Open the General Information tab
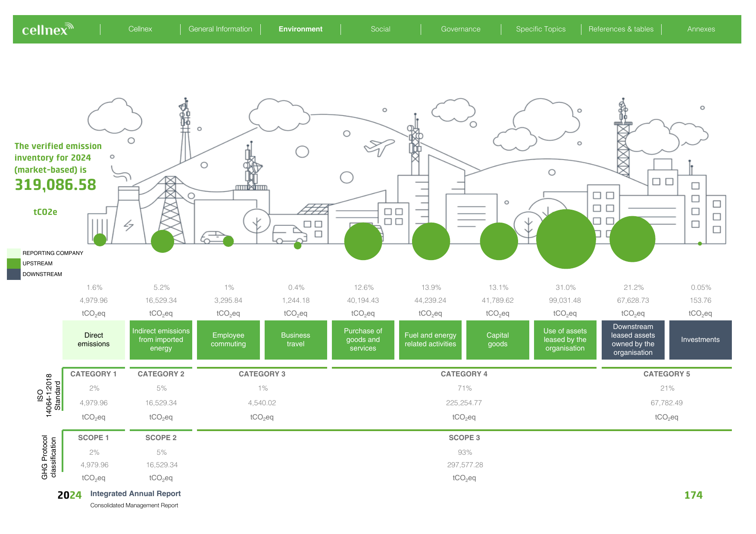The height and width of the screenshot is (534, 756). (220, 29)
